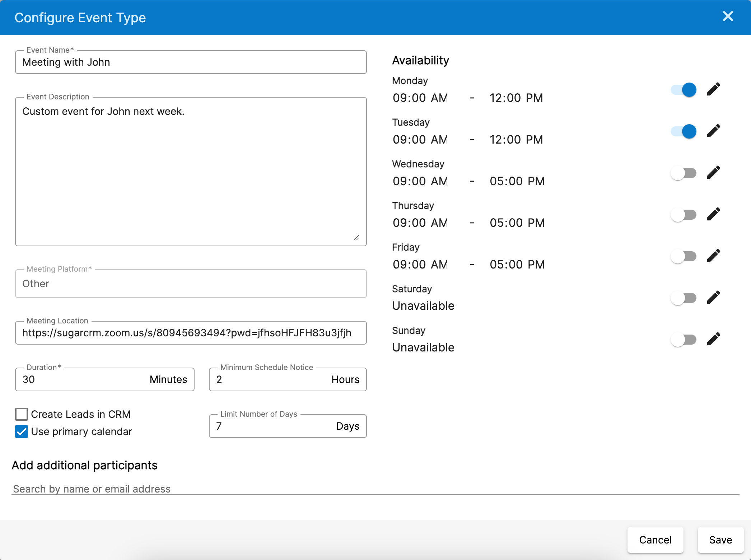751x560 pixels.
Task: Click the Availability heading
Action: pos(420,60)
